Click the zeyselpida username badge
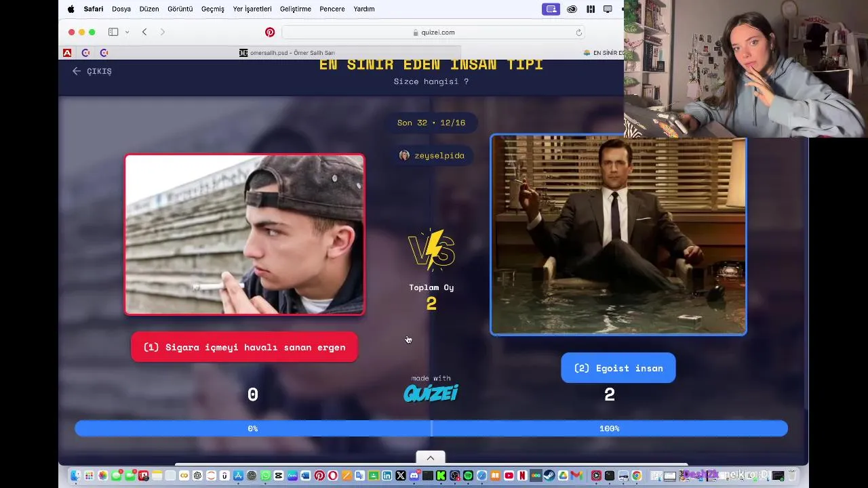 pos(432,155)
